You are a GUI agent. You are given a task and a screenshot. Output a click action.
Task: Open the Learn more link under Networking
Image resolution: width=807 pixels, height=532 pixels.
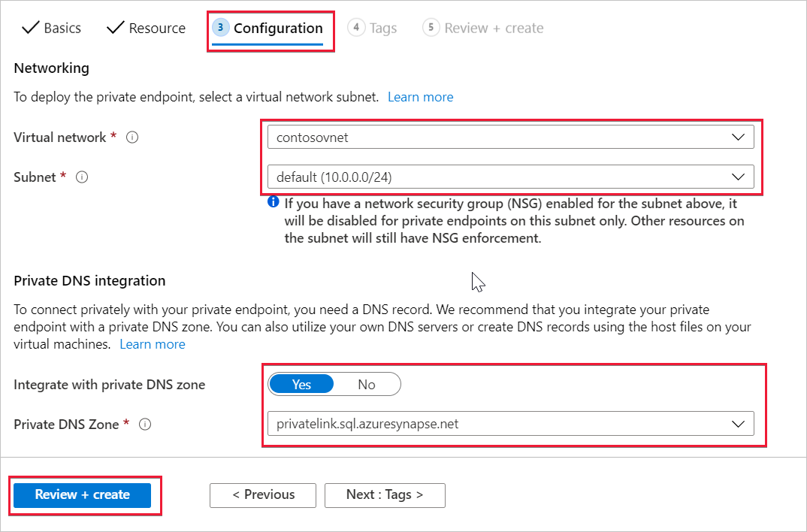click(421, 97)
